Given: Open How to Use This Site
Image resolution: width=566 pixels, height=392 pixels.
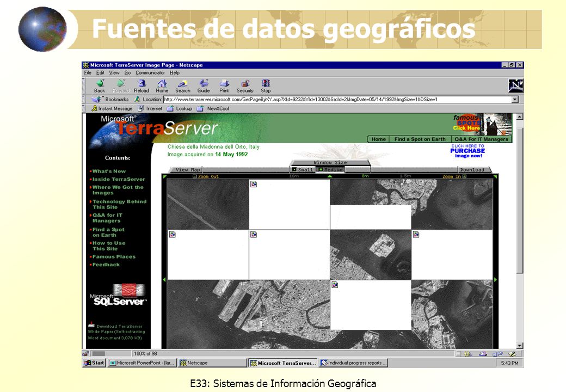Looking at the screenshot, I should (109, 246).
